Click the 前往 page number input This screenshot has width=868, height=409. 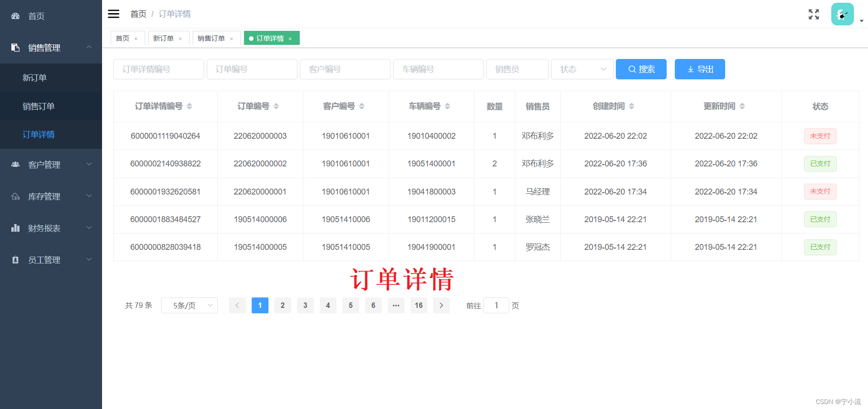point(496,306)
